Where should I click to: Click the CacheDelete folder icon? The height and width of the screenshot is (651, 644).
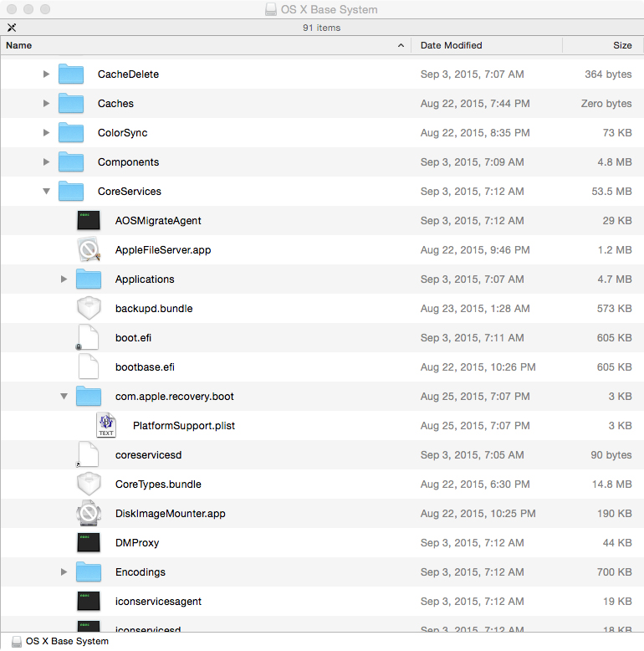pos(71,74)
